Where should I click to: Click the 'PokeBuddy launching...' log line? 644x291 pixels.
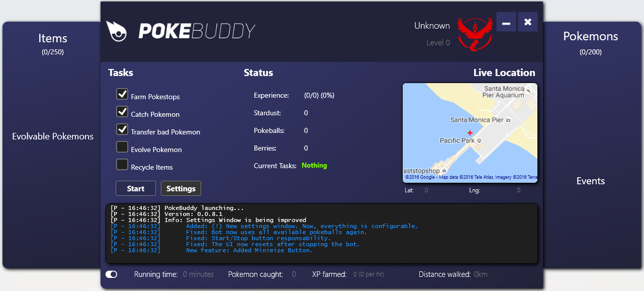(177, 208)
